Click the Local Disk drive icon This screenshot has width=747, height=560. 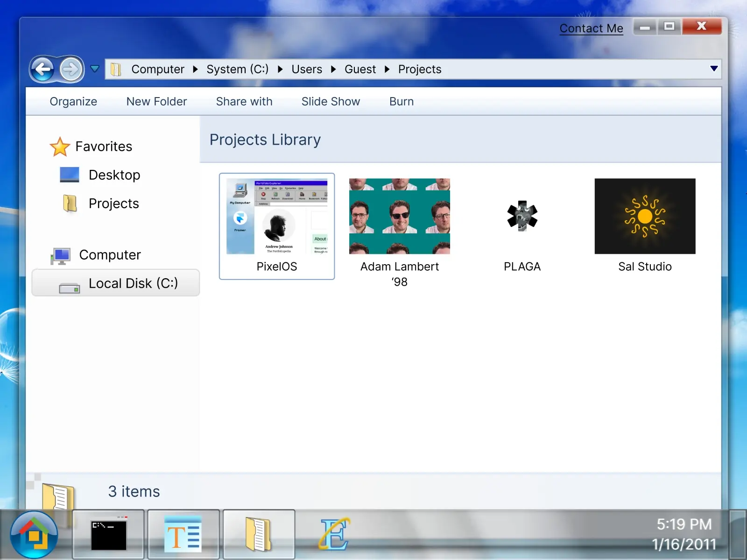pyautogui.click(x=69, y=288)
